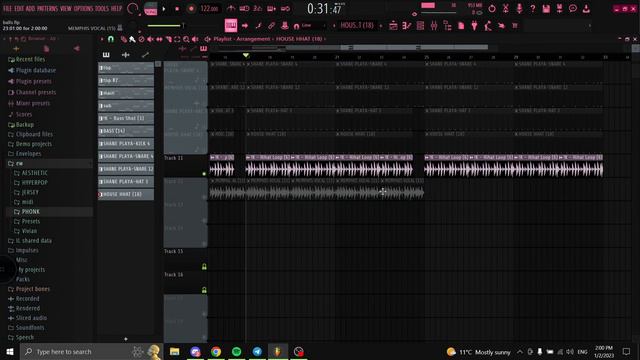Click the render/export audio icon

[560, 8]
